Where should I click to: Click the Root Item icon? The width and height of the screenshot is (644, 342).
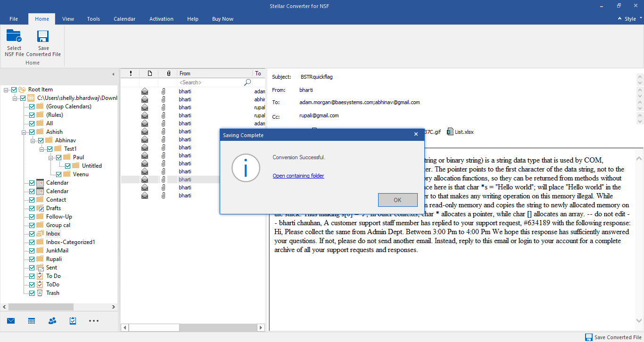tap(22, 90)
